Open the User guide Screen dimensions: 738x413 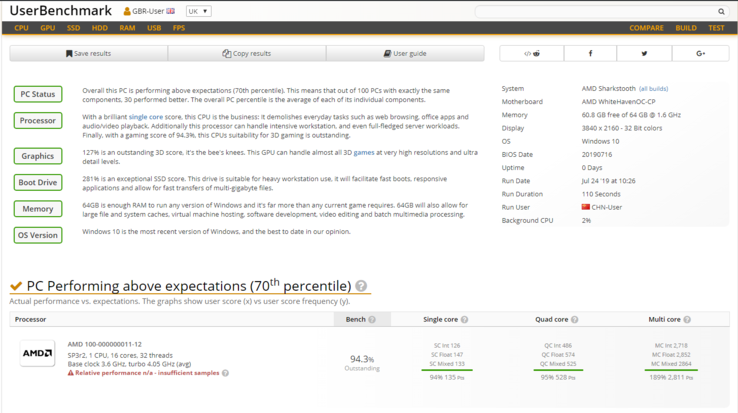[x=405, y=54]
